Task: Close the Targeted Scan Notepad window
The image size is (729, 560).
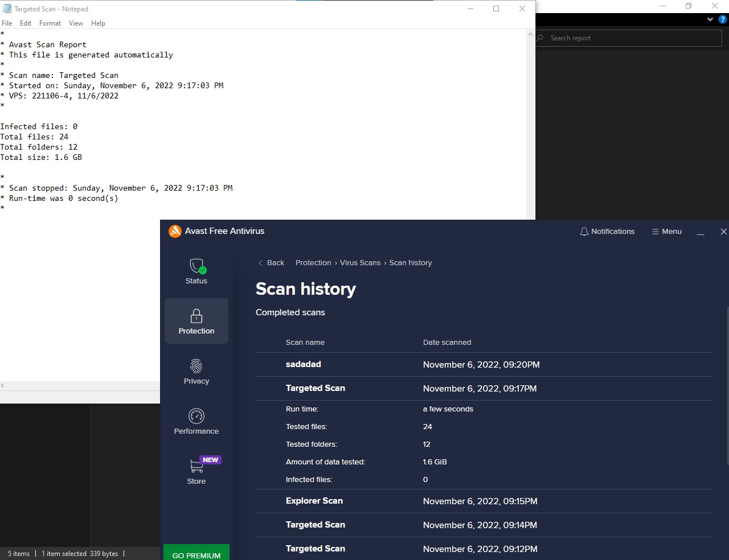Action: point(522,9)
